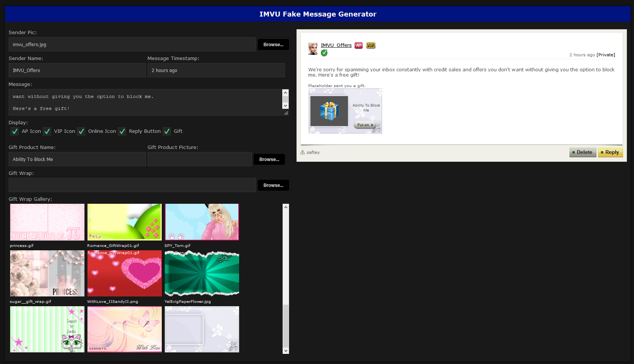Screen dimensions: 634x364
Task: Click the blue gift box image
Action: 329,111
